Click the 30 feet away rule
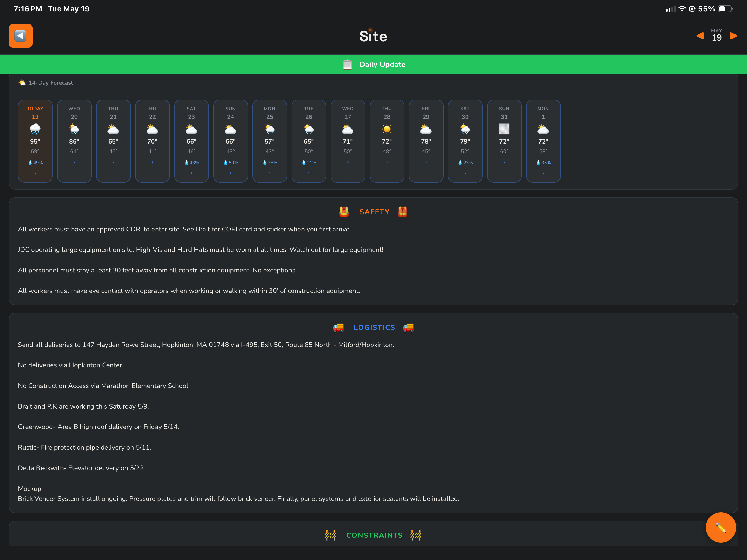The image size is (747, 560). pos(157,271)
